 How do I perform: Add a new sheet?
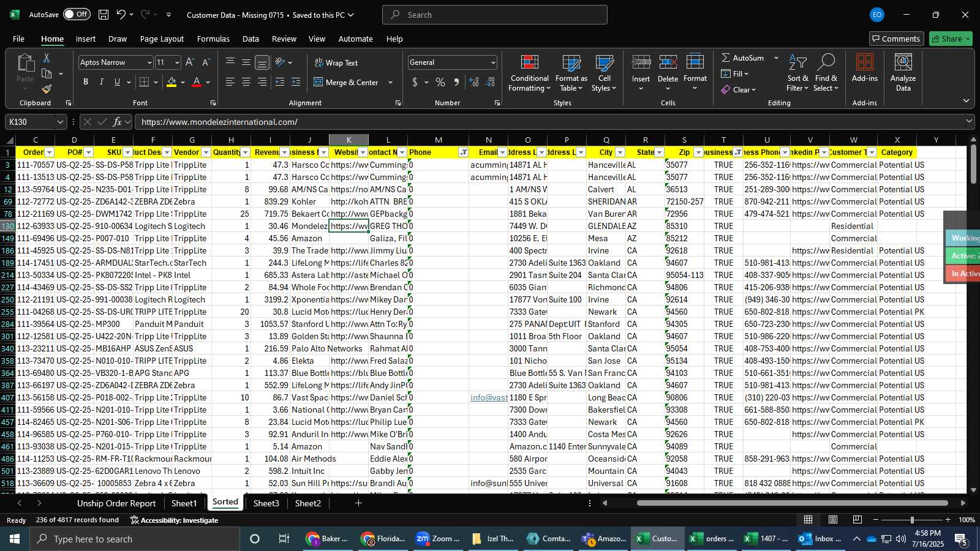point(358,503)
